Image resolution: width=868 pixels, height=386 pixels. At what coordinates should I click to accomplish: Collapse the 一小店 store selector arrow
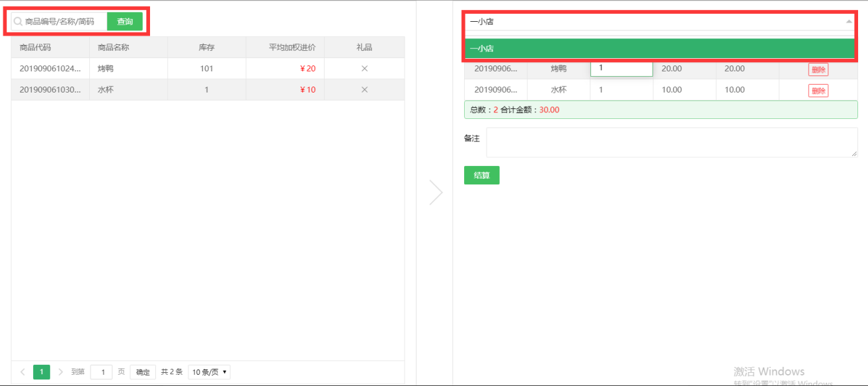[849, 21]
